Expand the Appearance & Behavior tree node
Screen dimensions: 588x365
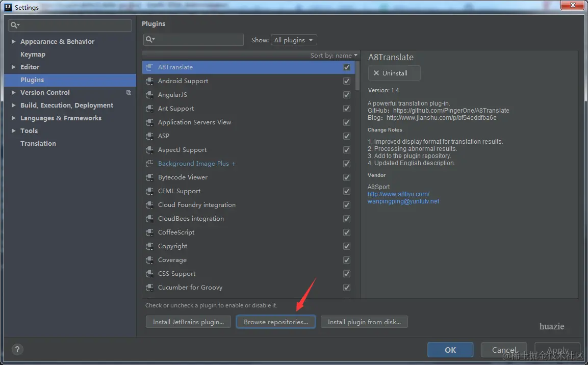point(13,42)
